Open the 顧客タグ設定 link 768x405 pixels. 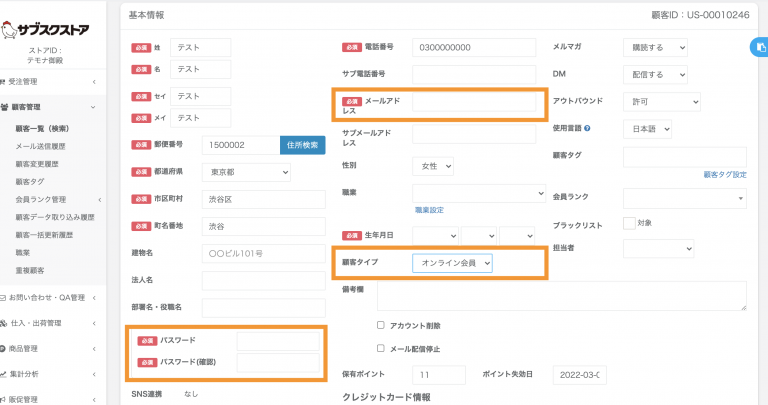pyautogui.click(x=724, y=174)
